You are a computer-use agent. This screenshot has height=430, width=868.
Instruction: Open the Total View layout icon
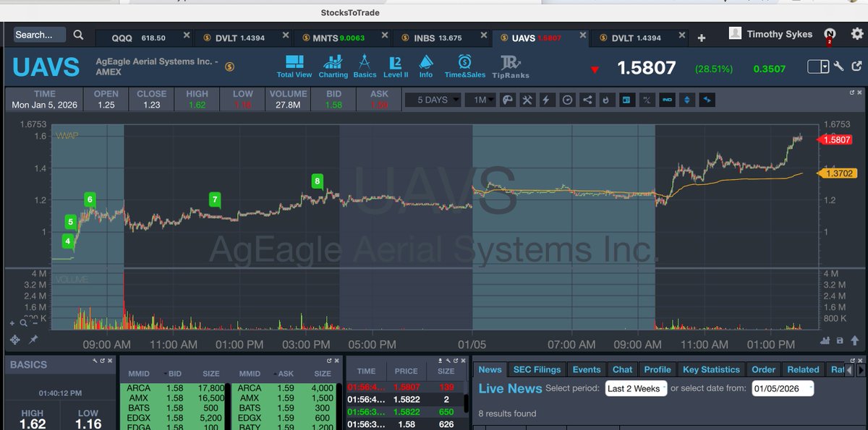[x=294, y=66]
